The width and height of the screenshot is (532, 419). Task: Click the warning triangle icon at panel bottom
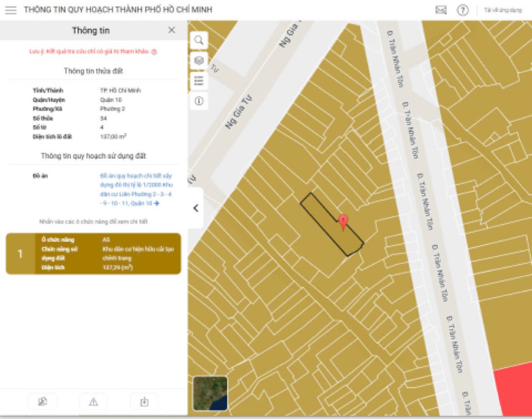point(93,402)
